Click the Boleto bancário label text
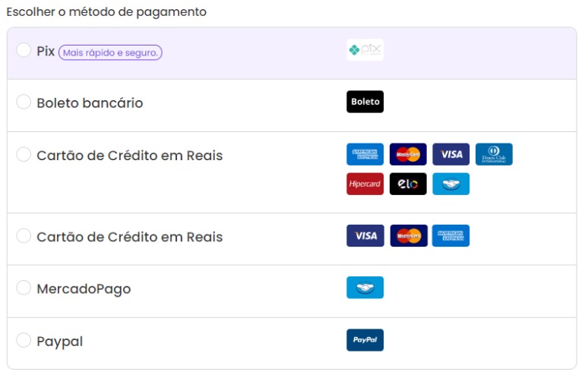588x378 pixels. click(90, 102)
